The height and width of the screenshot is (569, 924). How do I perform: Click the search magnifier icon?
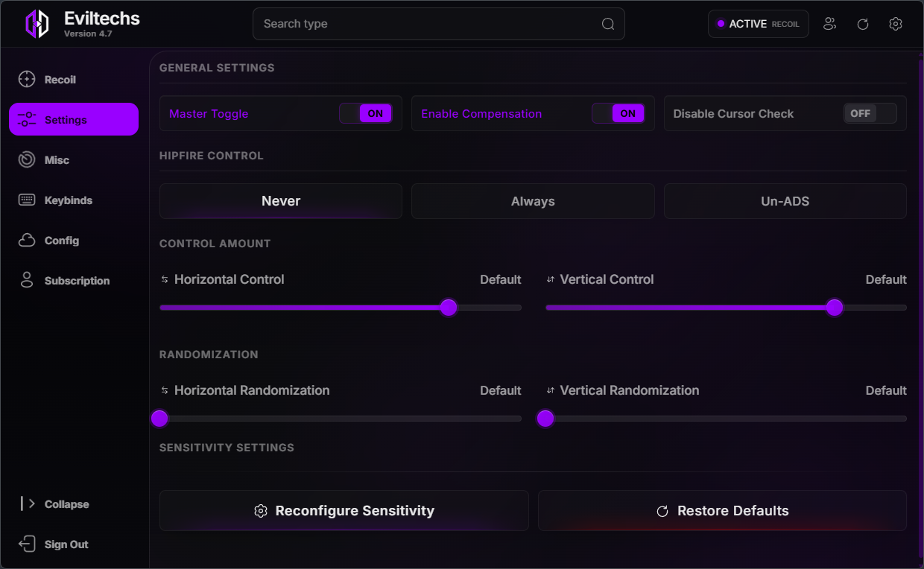click(x=608, y=24)
